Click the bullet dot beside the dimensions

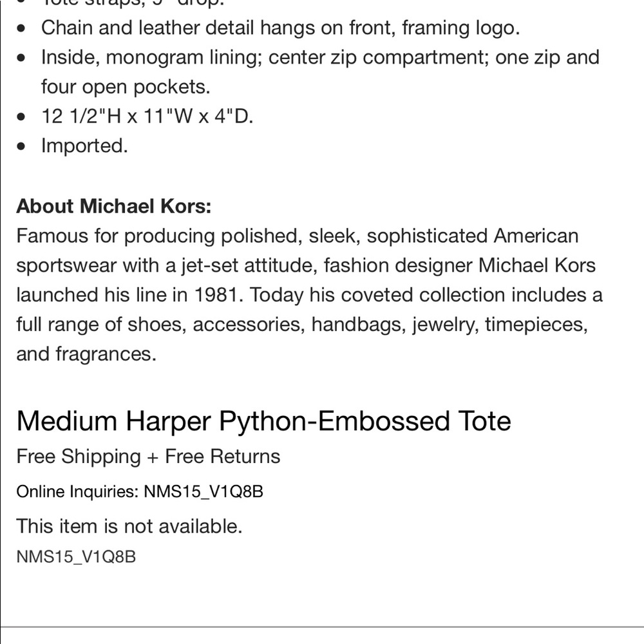tap(23, 117)
